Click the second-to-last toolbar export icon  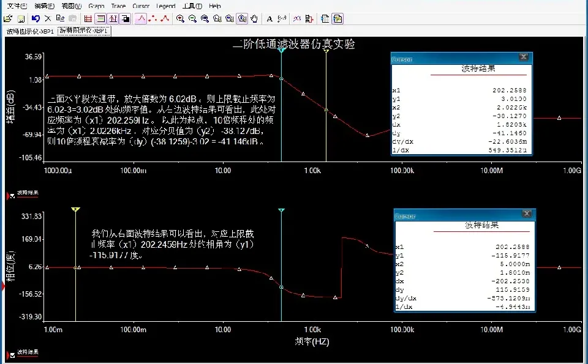pos(325,18)
